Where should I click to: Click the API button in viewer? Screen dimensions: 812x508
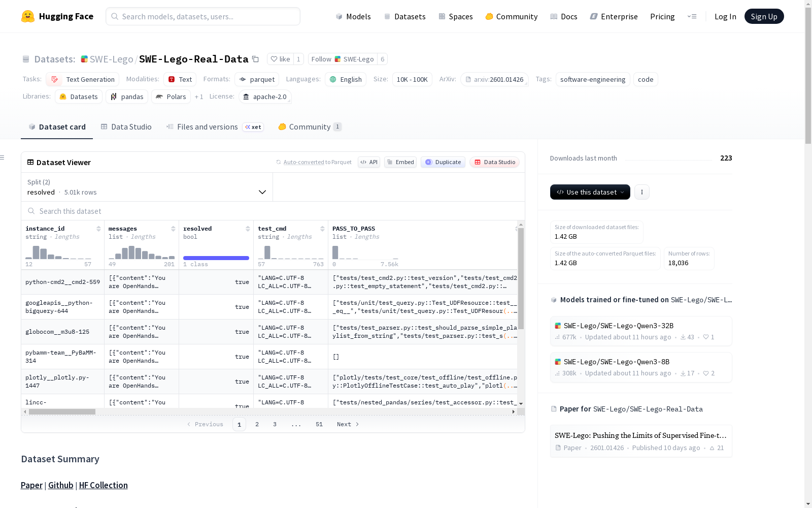(369, 162)
